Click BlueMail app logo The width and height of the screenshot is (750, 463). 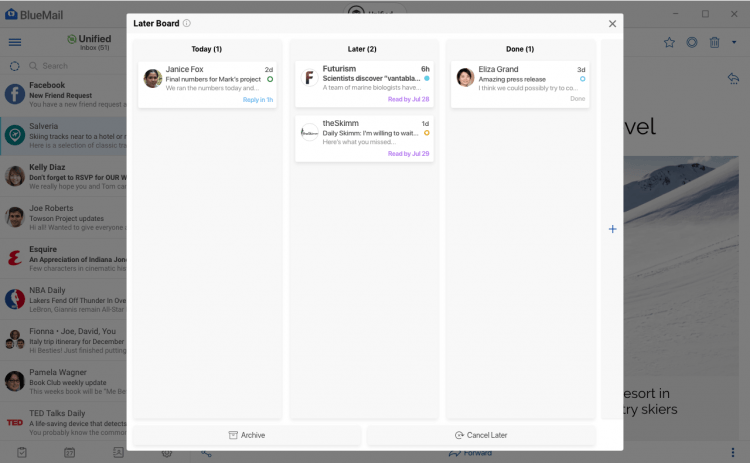point(11,14)
